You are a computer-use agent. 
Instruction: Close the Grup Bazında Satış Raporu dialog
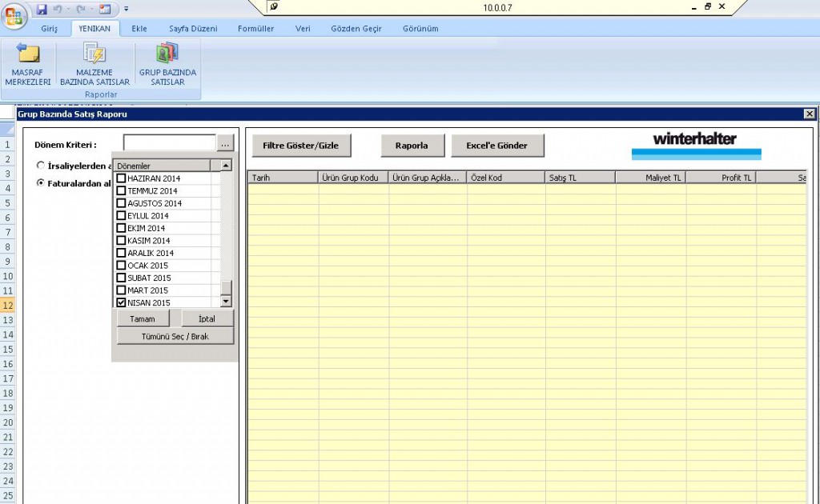(810, 114)
